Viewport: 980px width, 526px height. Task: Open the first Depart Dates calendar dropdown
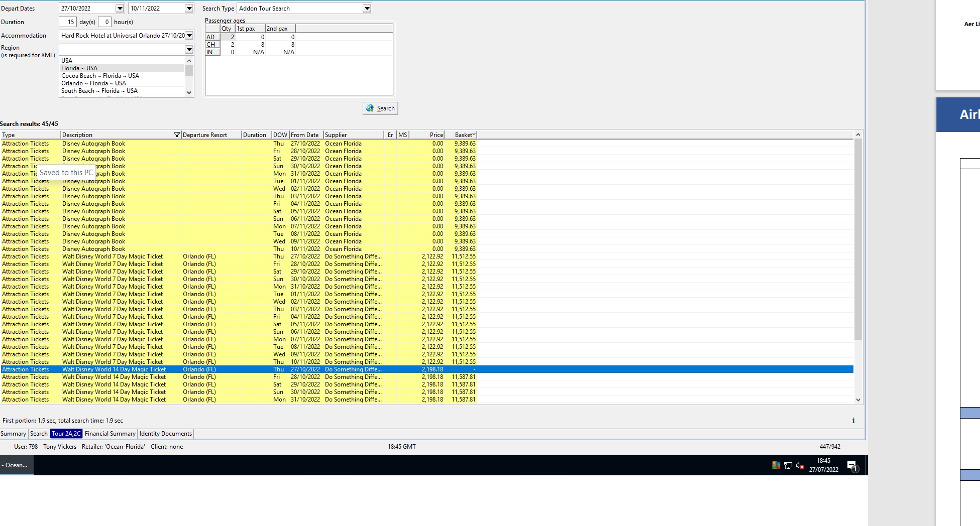click(x=120, y=9)
